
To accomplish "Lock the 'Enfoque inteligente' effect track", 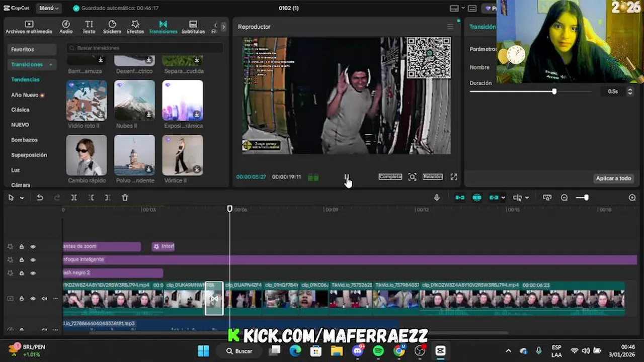I will pyautogui.click(x=22, y=260).
